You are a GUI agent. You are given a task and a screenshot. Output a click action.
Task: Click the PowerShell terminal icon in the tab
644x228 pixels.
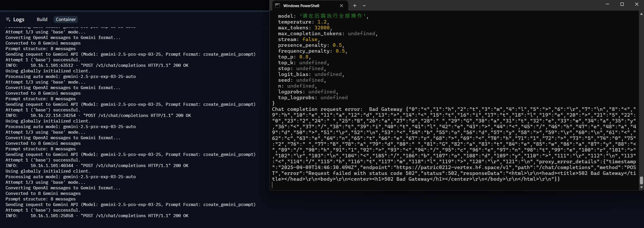[277, 6]
